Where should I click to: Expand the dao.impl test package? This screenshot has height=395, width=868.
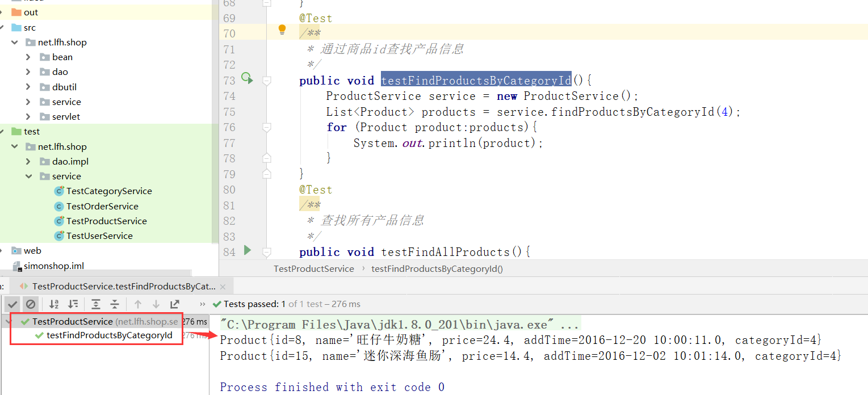click(x=28, y=161)
